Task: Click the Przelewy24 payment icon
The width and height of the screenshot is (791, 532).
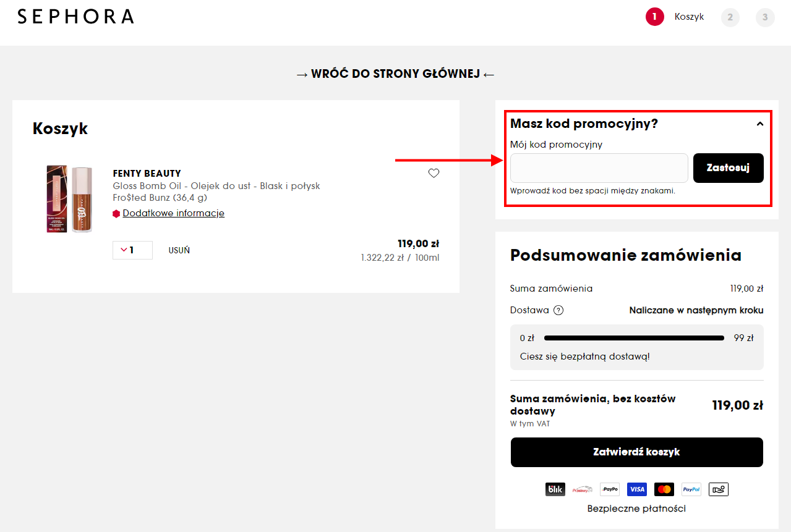Action: click(x=582, y=489)
